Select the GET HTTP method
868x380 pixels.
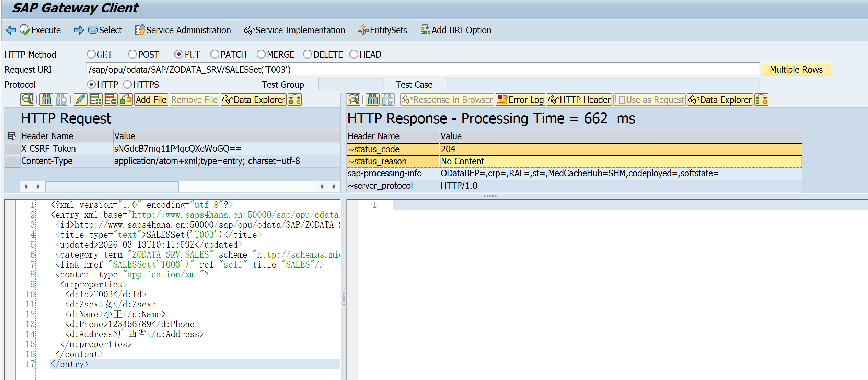(91, 55)
